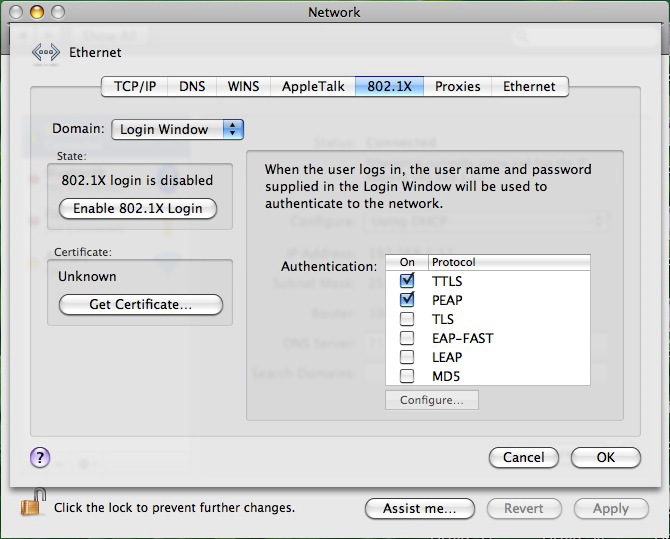Switch to the TCP/IP tab
The height and width of the screenshot is (539, 670).
coord(135,86)
